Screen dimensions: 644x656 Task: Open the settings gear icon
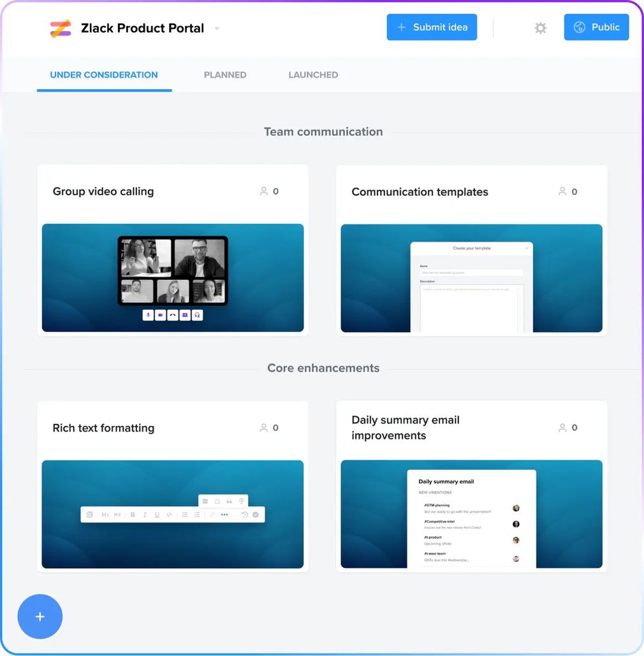(x=540, y=28)
